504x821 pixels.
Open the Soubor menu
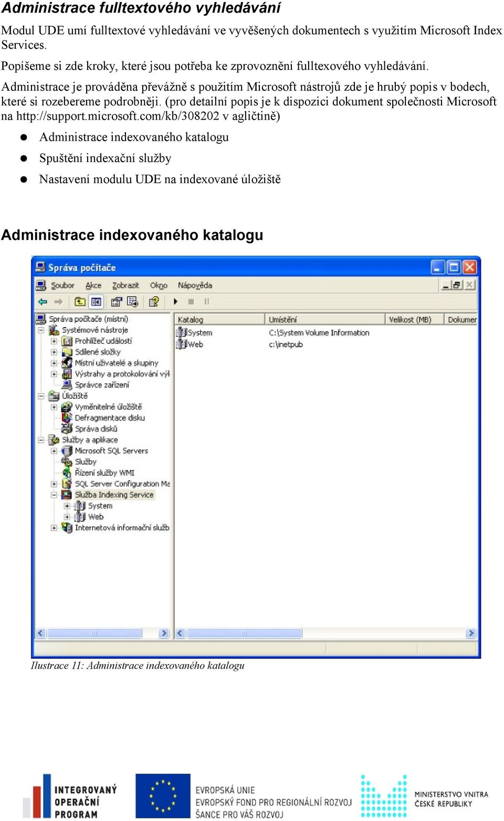pyautogui.click(x=62, y=286)
